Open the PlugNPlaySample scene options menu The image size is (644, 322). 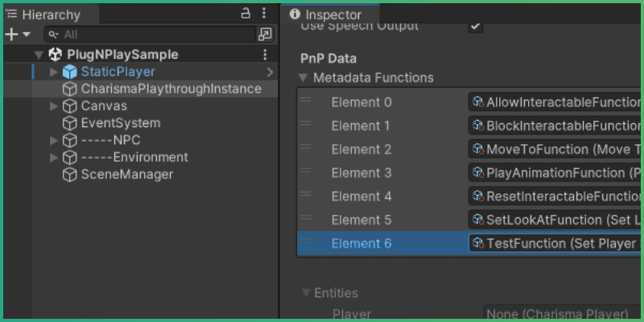(x=265, y=55)
